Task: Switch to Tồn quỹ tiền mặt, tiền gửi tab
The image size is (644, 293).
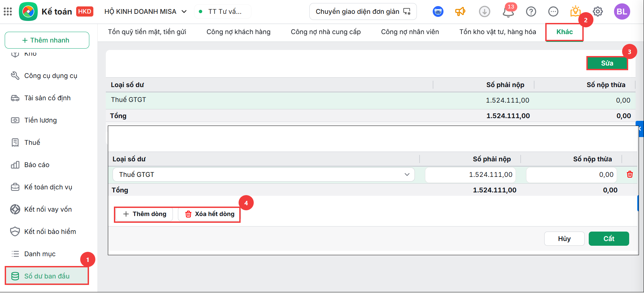Action: tap(147, 32)
